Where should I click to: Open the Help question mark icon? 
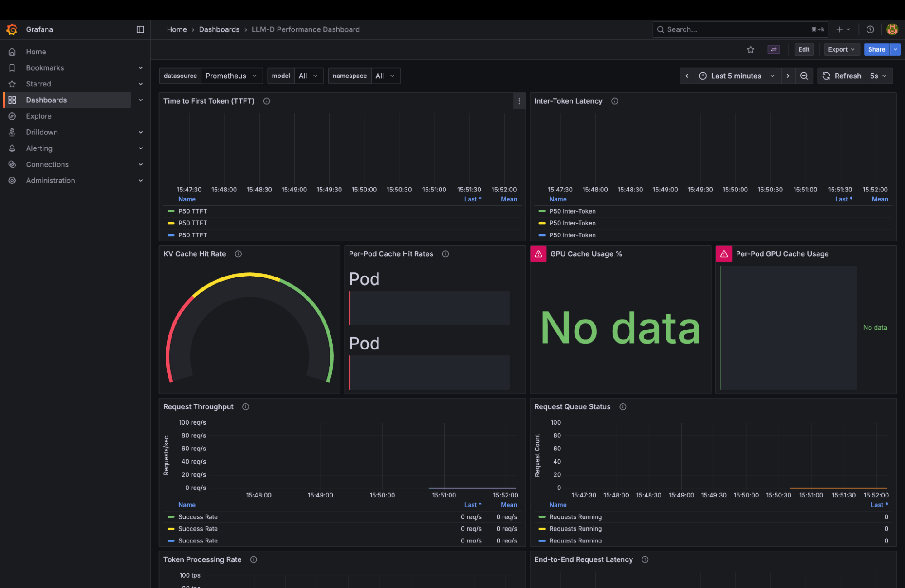870,29
